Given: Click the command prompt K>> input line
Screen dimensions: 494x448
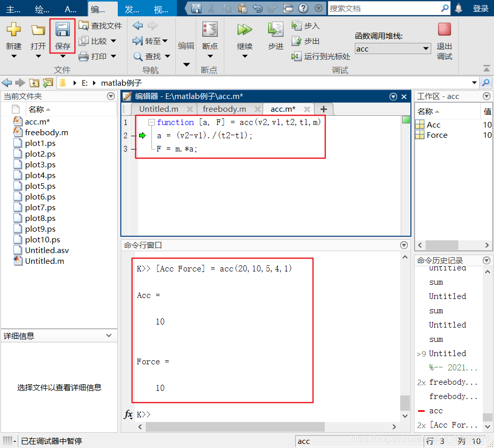Looking at the screenshot, I should 268,414.
